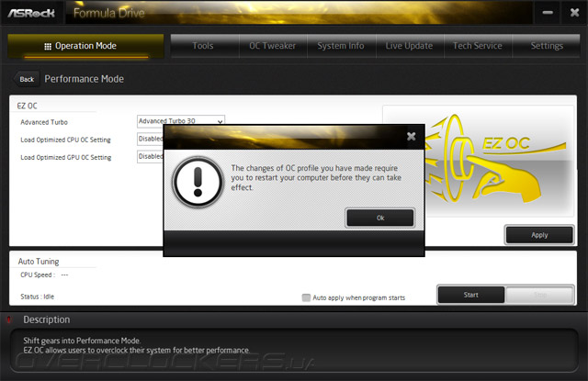588x381 pixels.
Task: Click the Load Optimized CPU OC Setting label
Action: click(65, 140)
